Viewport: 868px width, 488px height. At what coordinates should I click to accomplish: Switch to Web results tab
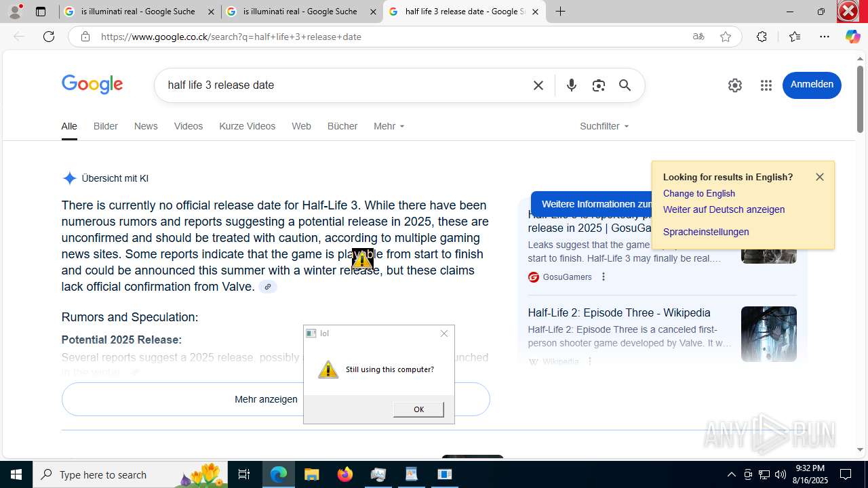tap(301, 126)
